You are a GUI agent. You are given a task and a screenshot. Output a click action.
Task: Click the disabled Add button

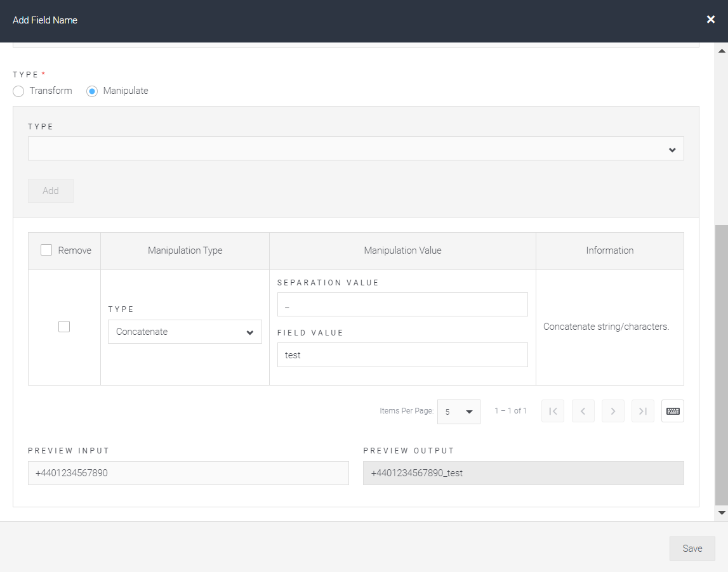(51, 191)
